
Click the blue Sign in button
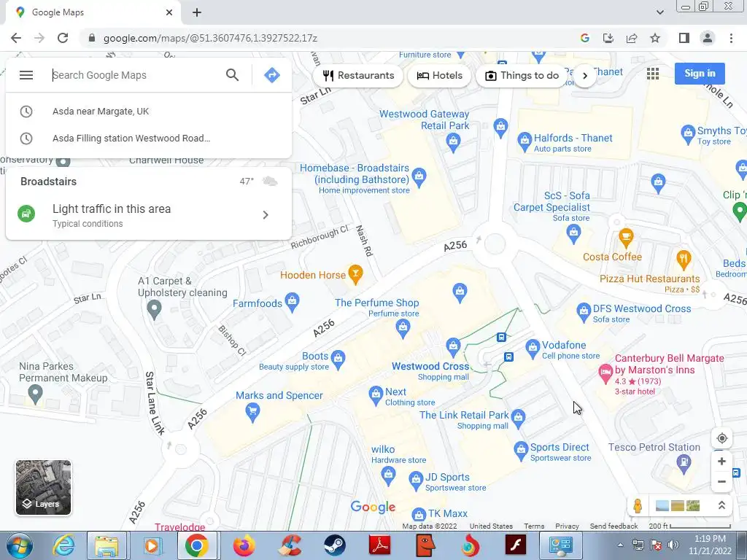[700, 74]
